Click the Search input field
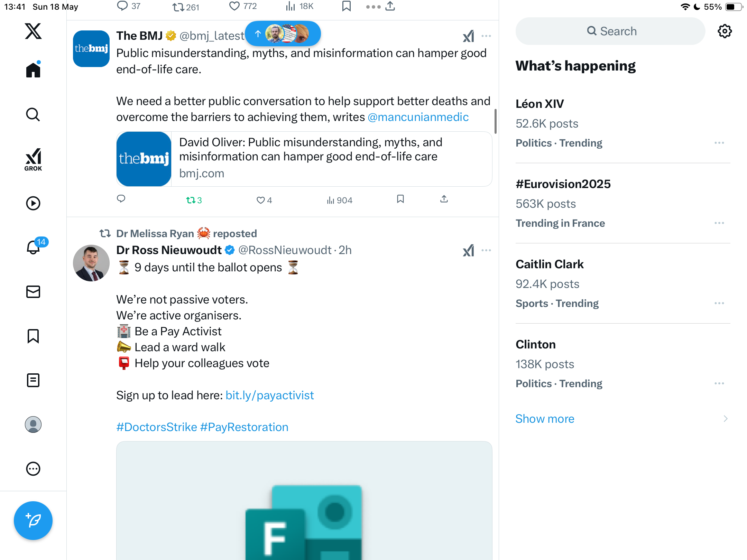Image resolution: width=747 pixels, height=560 pixels. click(610, 31)
